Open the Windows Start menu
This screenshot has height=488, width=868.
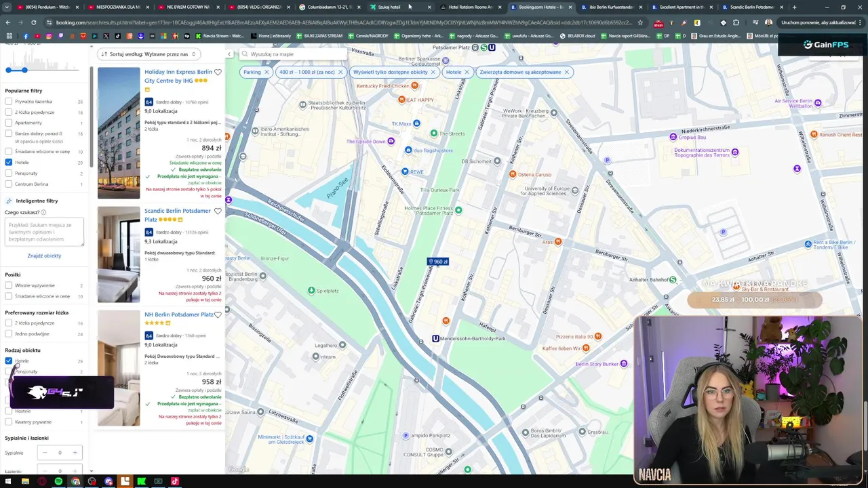[x=7, y=481]
